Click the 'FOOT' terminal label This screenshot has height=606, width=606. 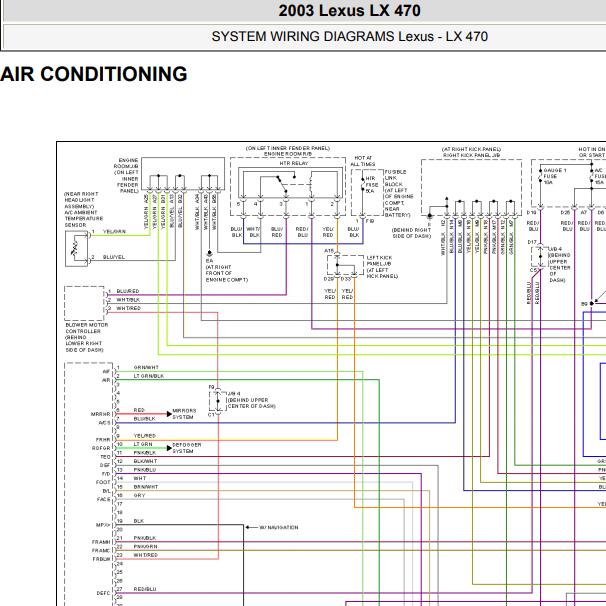coord(103,482)
